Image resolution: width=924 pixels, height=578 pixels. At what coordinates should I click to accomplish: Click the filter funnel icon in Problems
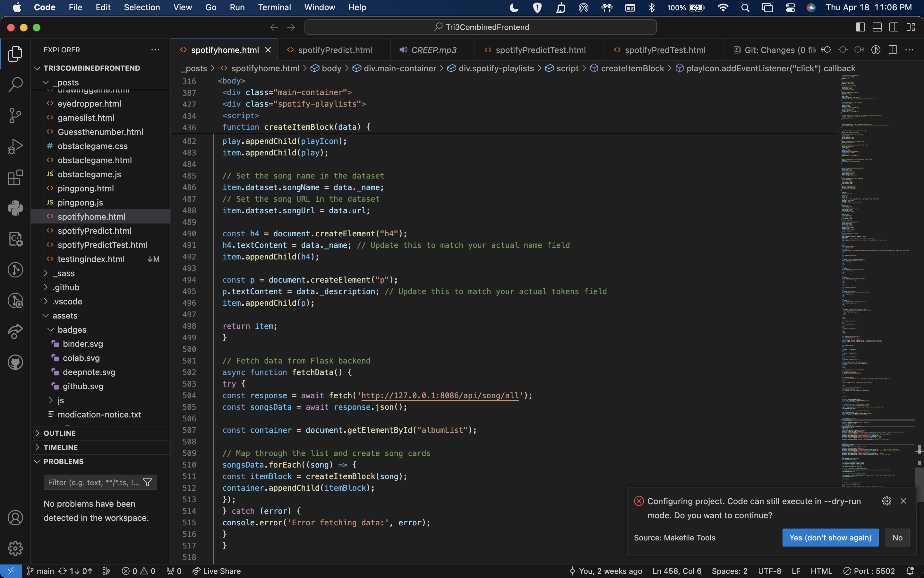click(147, 482)
